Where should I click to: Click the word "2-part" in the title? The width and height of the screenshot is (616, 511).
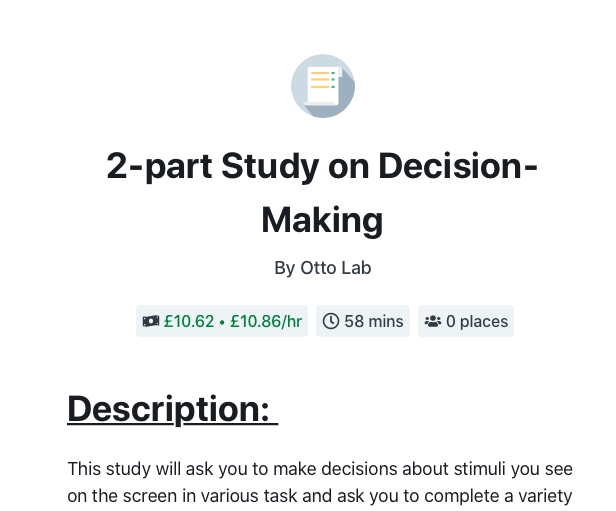(x=160, y=167)
